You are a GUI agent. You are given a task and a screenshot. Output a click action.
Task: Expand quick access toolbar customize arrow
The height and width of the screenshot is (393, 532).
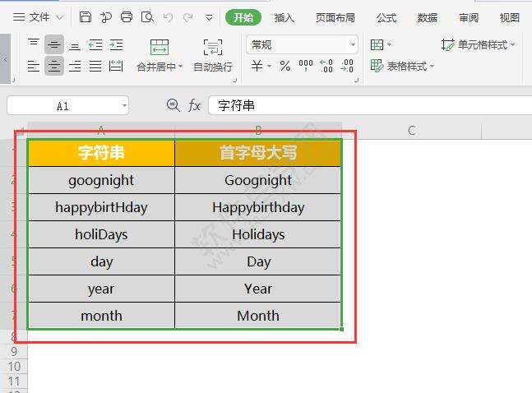click(x=210, y=17)
